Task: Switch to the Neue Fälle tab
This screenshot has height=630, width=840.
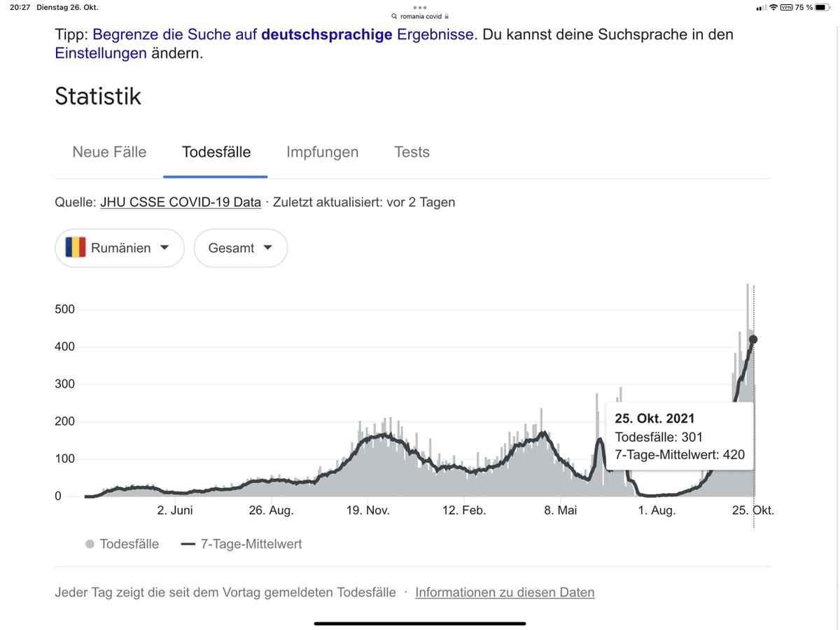Action: (x=109, y=152)
